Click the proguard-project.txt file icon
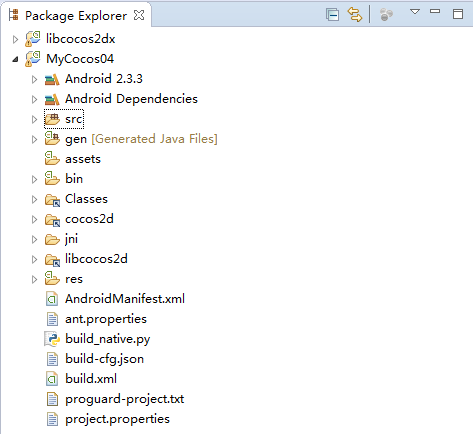 point(52,399)
